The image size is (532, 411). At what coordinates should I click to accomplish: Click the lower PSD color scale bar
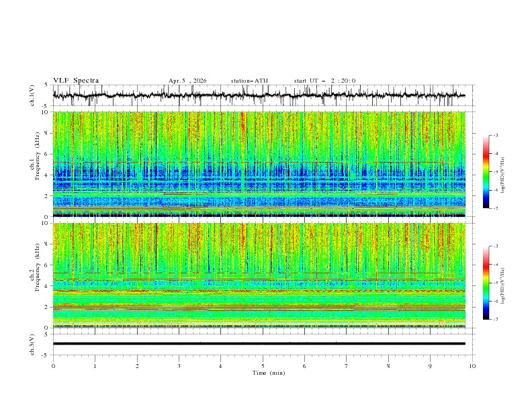[x=486, y=283]
